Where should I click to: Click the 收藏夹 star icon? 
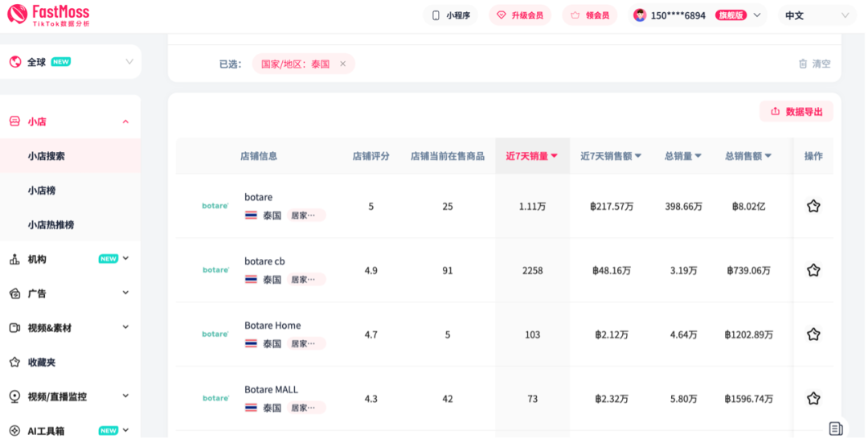click(x=15, y=362)
